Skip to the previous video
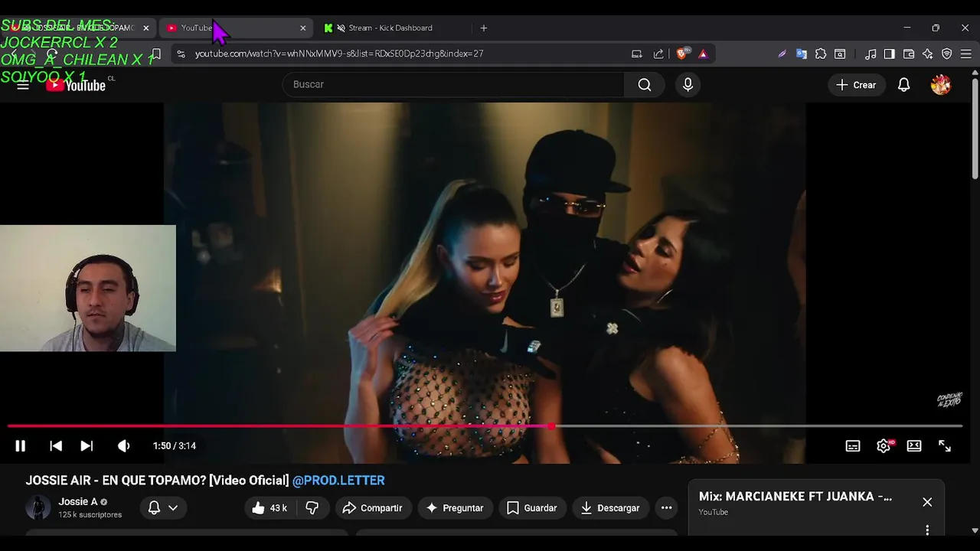980x551 pixels. [x=56, y=446]
